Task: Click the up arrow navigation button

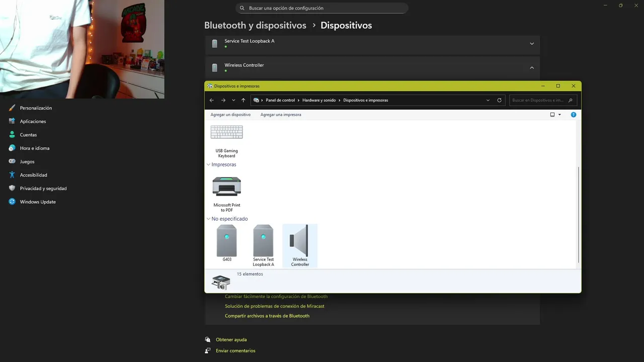Action: tap(244, 100)
